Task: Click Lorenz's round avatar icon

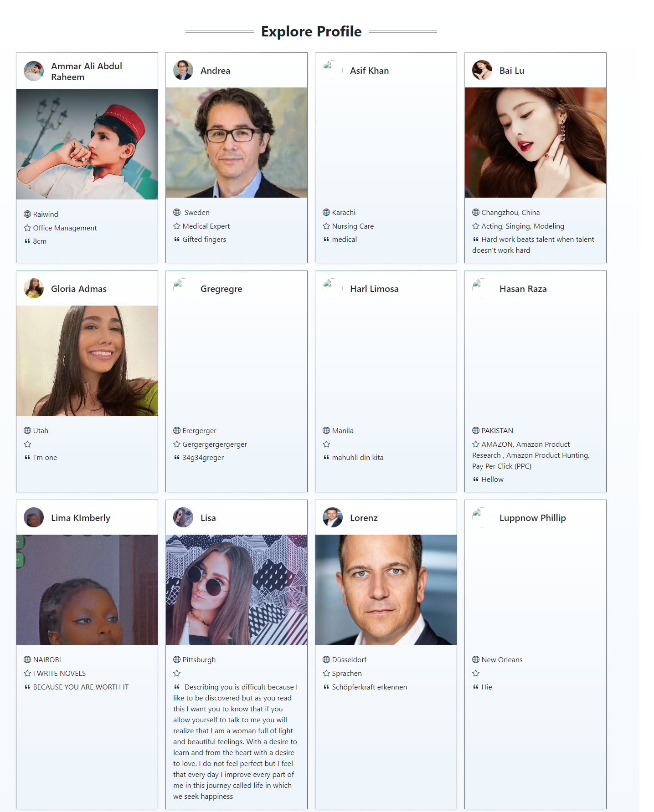Action: click(x=333, y=517)
